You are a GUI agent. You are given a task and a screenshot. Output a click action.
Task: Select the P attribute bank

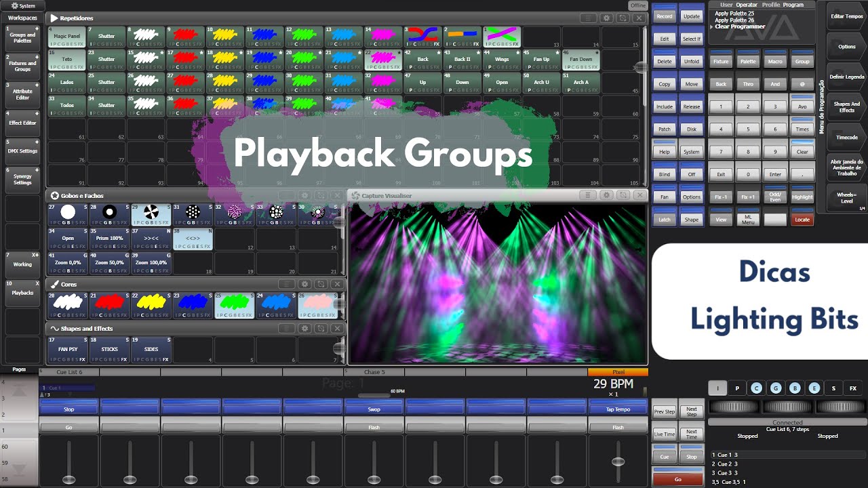click(737, 388)
